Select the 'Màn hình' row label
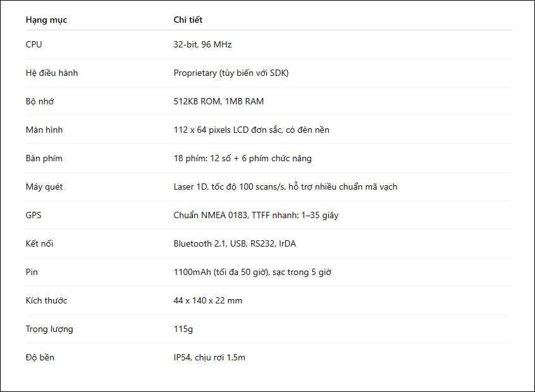This screenshot has width=535, height=392. (44, 130)
